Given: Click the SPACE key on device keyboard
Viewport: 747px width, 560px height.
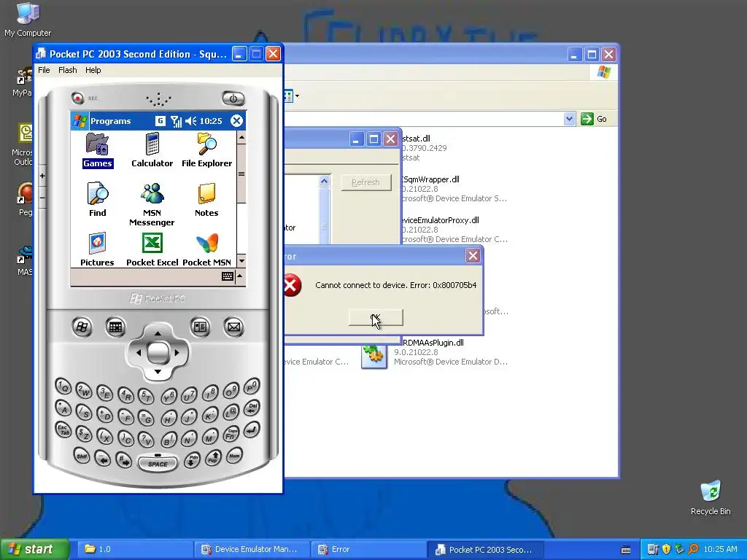Looking at the screenshot, I should coord(158,463).
